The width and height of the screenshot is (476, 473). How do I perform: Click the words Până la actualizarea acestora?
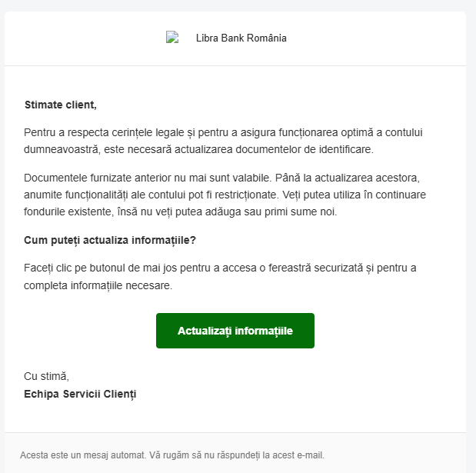pos(348,178)
